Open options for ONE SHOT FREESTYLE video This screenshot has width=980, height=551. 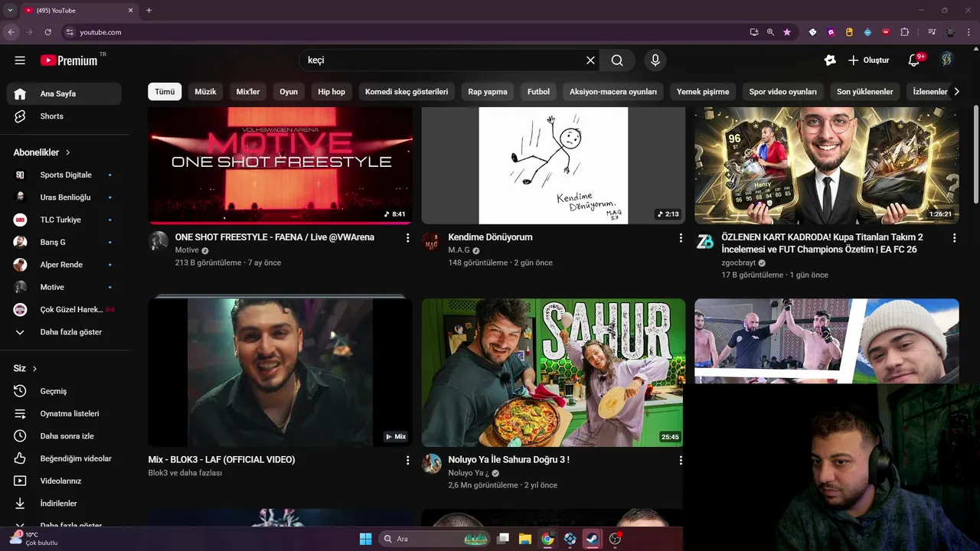[407, 238]
